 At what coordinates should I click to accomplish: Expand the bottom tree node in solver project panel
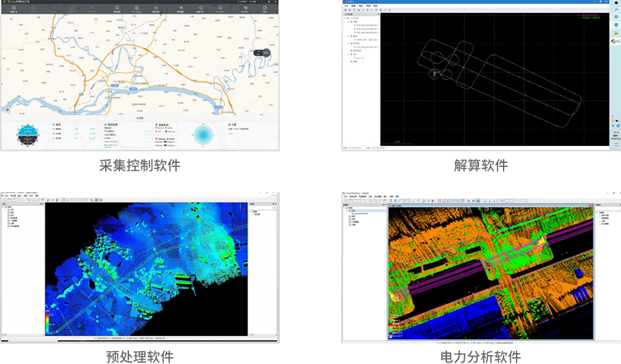click(x=349, y=61)
